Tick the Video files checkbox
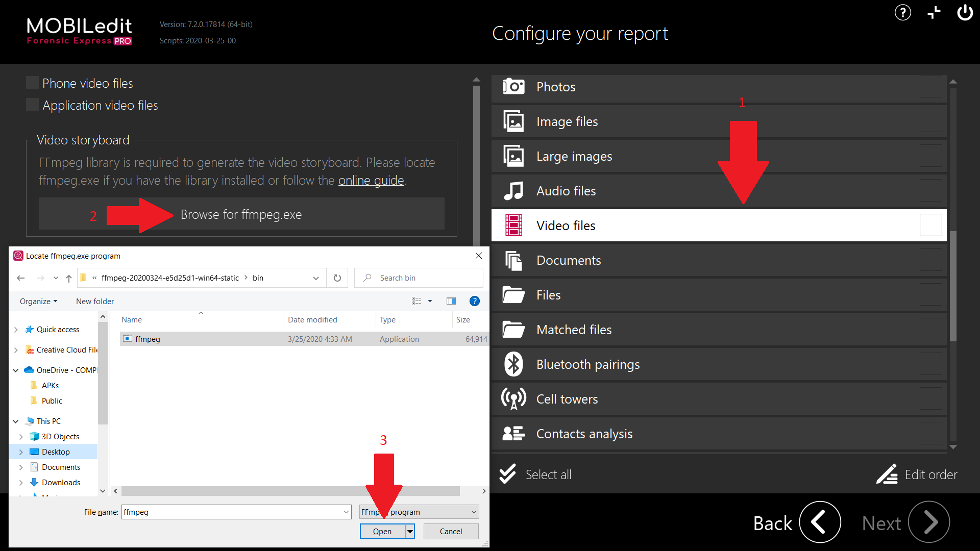The image size is (980, 551). pyautogui.click(x=930, y=225)
